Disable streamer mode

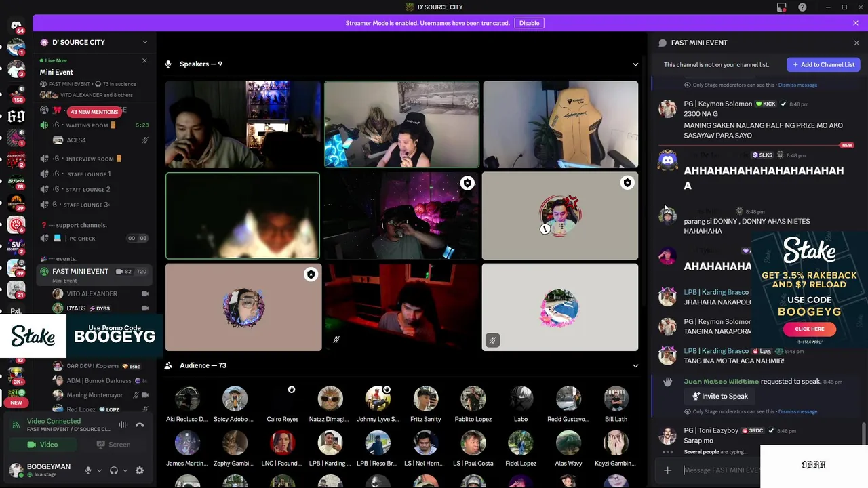coord(529,23)
